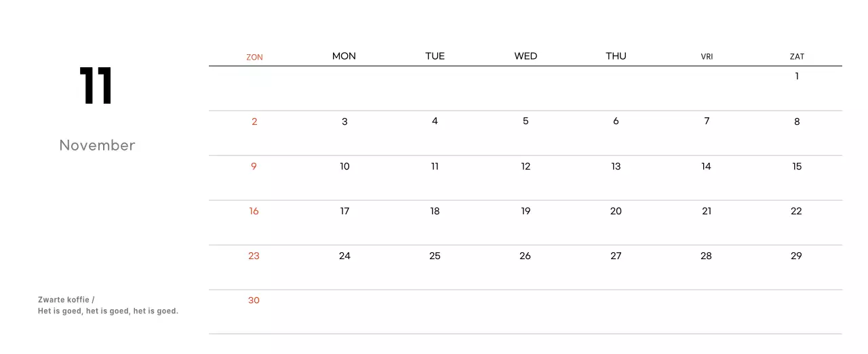
Task: Click the November month label
Action: click(97, 145)
